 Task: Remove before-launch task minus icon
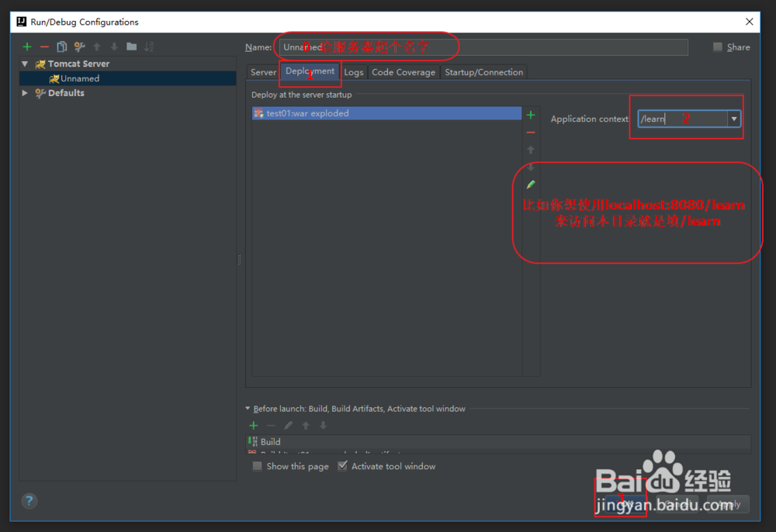point(271,425)
